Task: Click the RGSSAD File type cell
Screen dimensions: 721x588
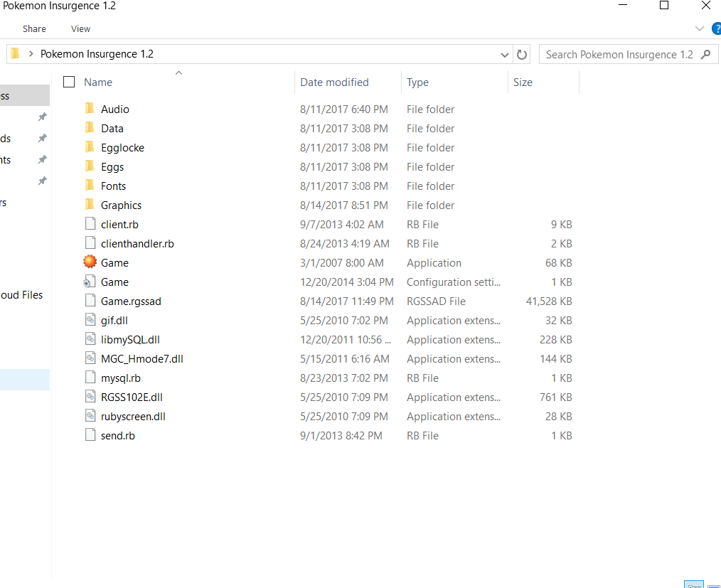Action: [x=436, y=301]
